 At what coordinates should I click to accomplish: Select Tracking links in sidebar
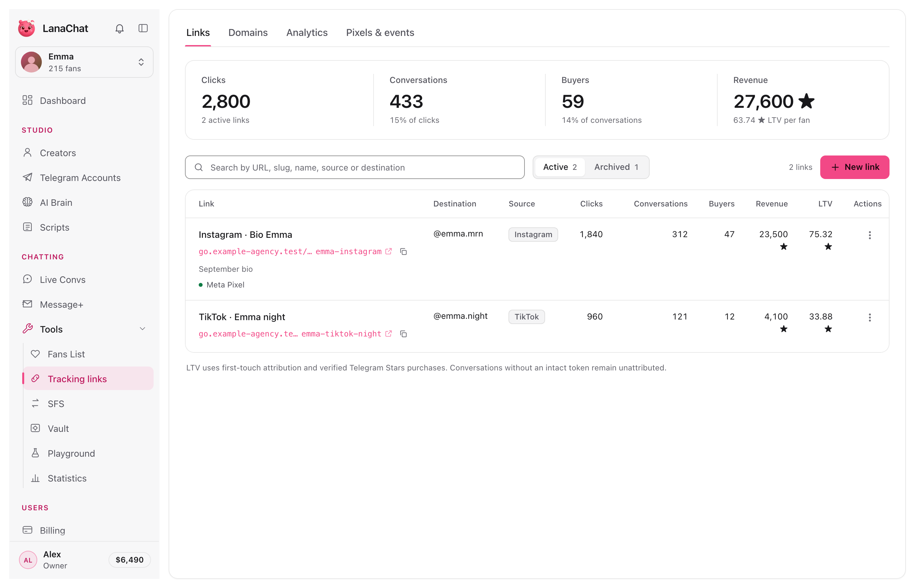pos(88,379)
